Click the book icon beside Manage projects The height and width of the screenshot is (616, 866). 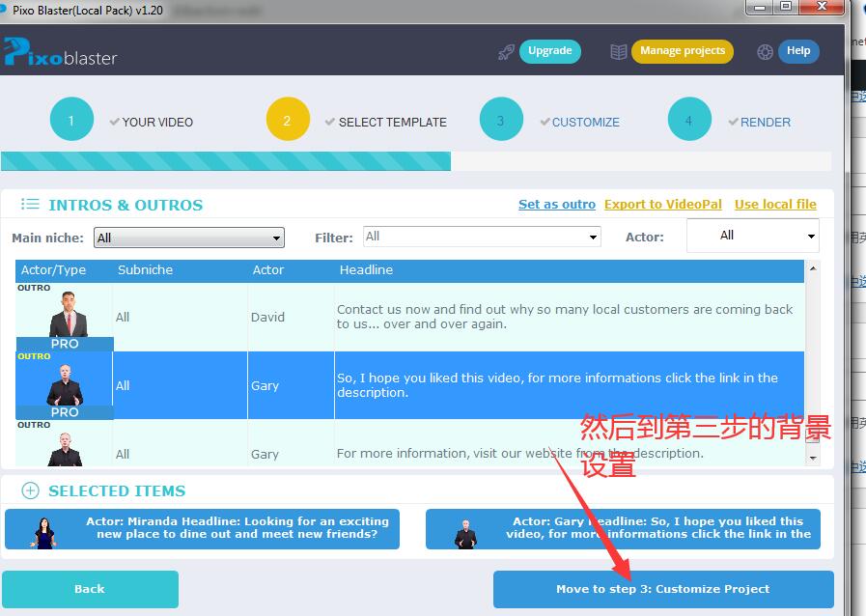coord(618,51)
